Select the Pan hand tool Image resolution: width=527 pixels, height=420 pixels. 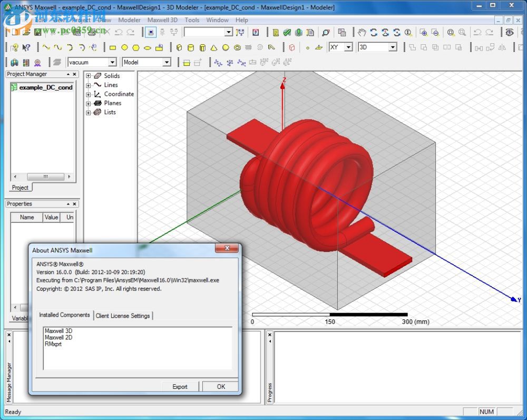[x=362, y=33]
